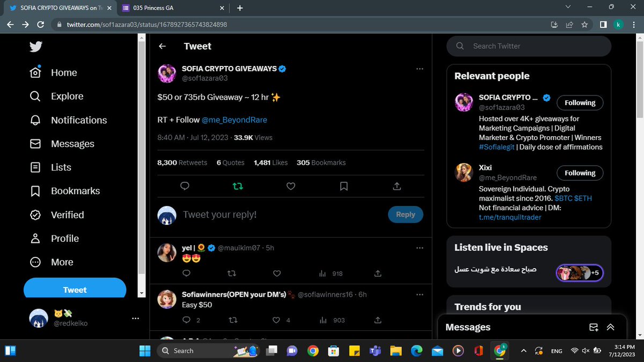This screenshot has width=644, height=362.
Task: Click the Search Twitter field
Action: coord(529,46)
